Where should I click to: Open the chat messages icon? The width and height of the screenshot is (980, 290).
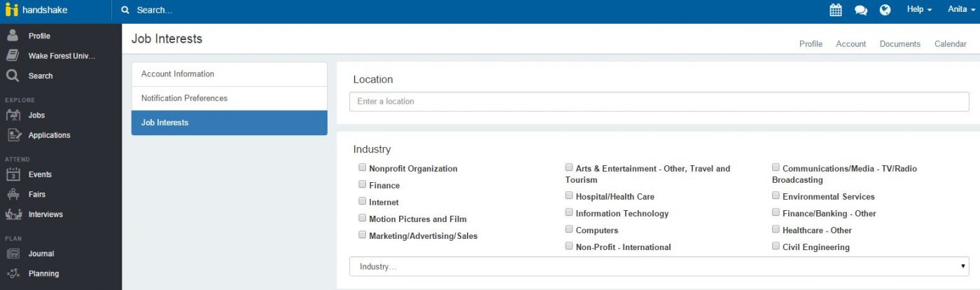click(860, 10)
